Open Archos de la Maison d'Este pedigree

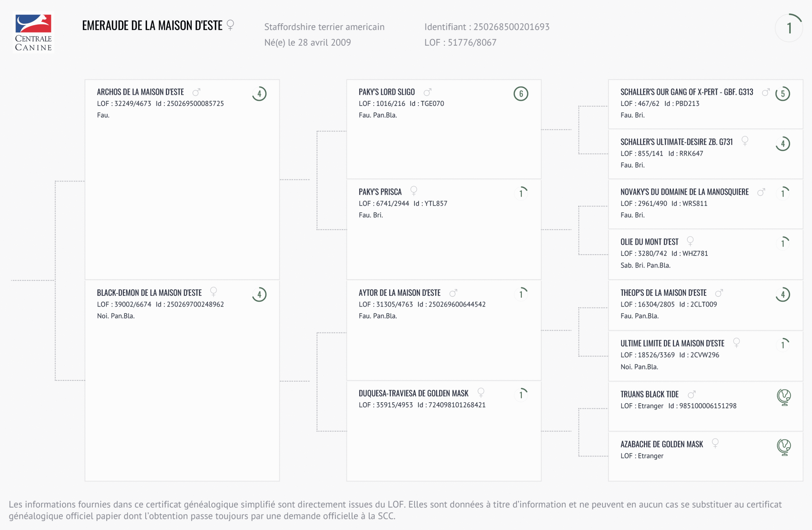[140, 92]
